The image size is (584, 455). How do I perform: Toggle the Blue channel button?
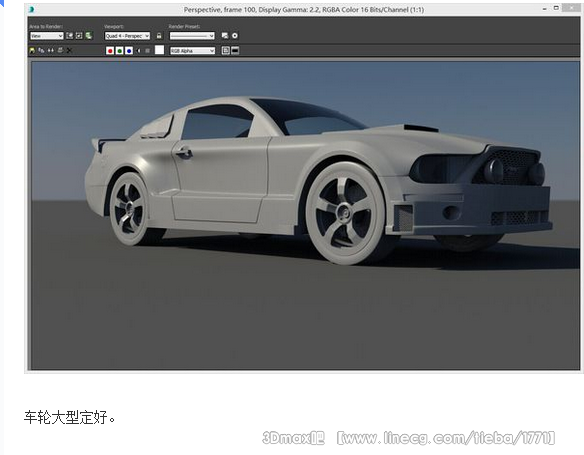(129, 51)
